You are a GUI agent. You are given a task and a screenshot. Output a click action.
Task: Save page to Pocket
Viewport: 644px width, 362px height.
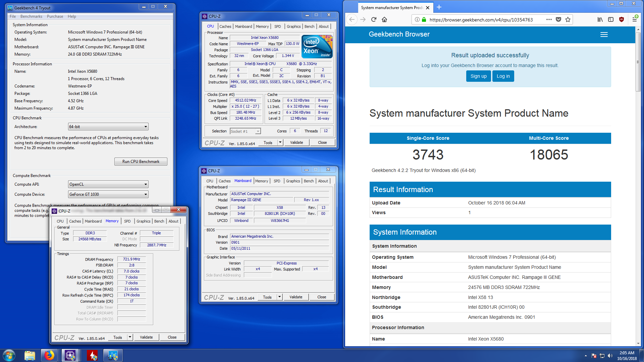(558, 19)
